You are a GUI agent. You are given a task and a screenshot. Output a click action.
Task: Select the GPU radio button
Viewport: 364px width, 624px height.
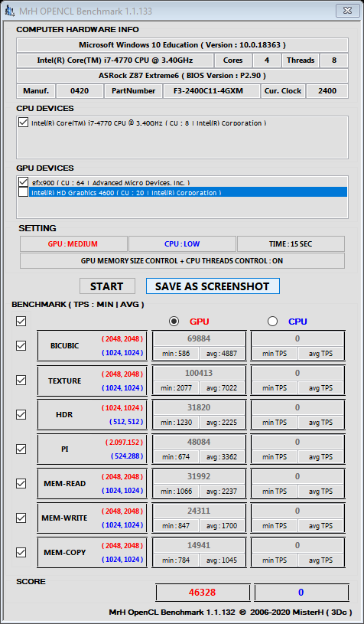[174, 321]
